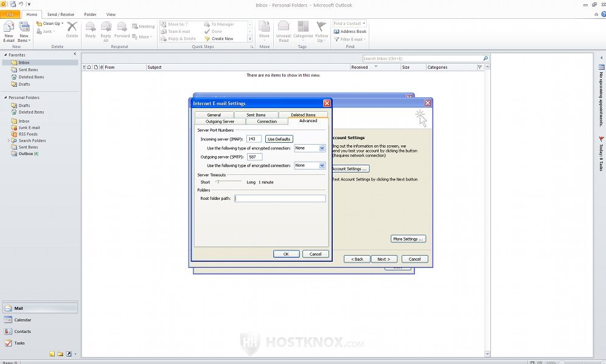Click the Forward icon
The height and width of the screenshot is (364, 606).
point(122,27)
